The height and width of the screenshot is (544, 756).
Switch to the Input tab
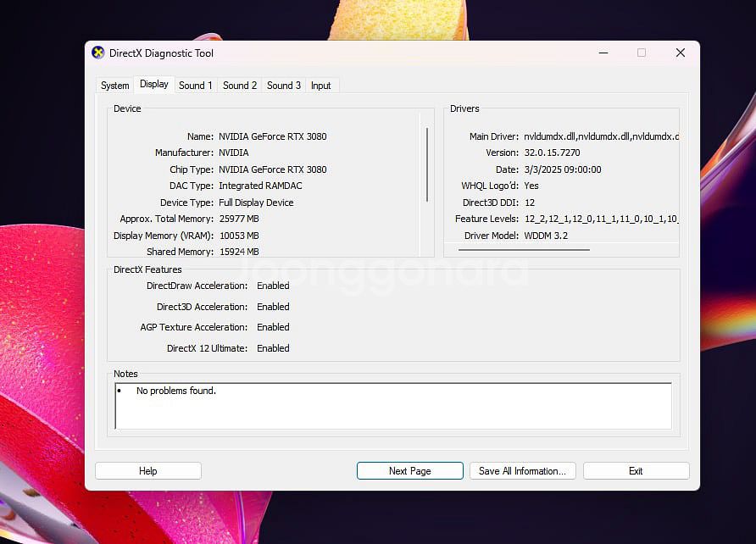(320, 86)
